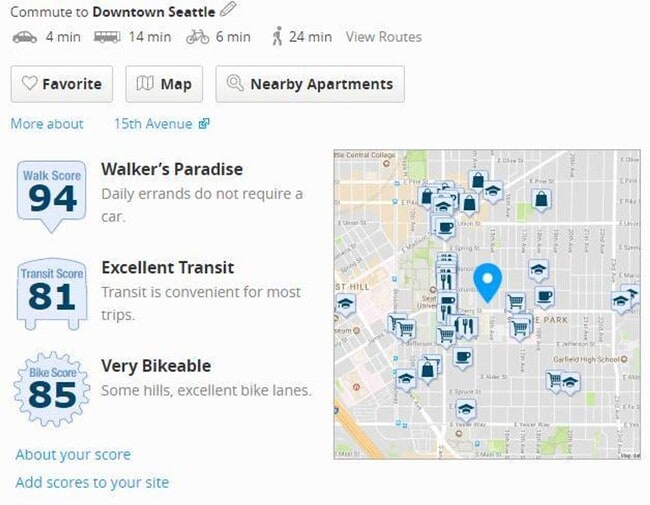The height and width of the screenshot is (505, 650).
Task: Click the shopping bag marker near 18th Ave
Action: [541, 200]
